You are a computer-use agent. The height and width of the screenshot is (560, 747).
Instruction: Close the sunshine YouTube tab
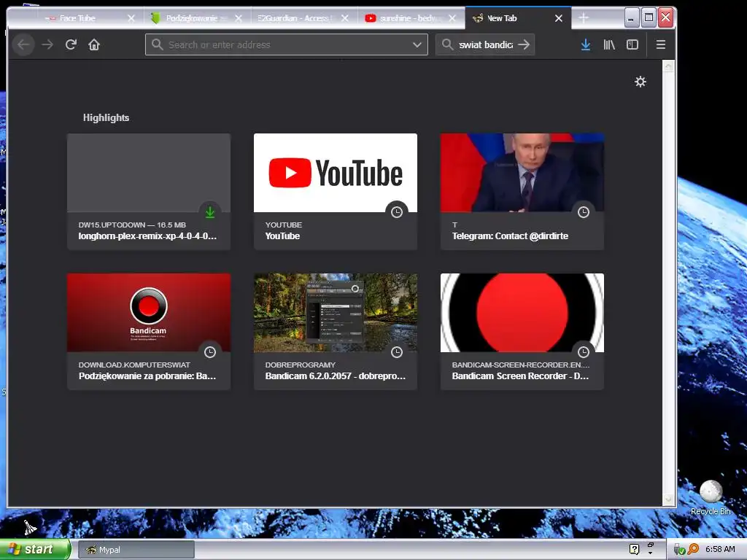point(452,18)
